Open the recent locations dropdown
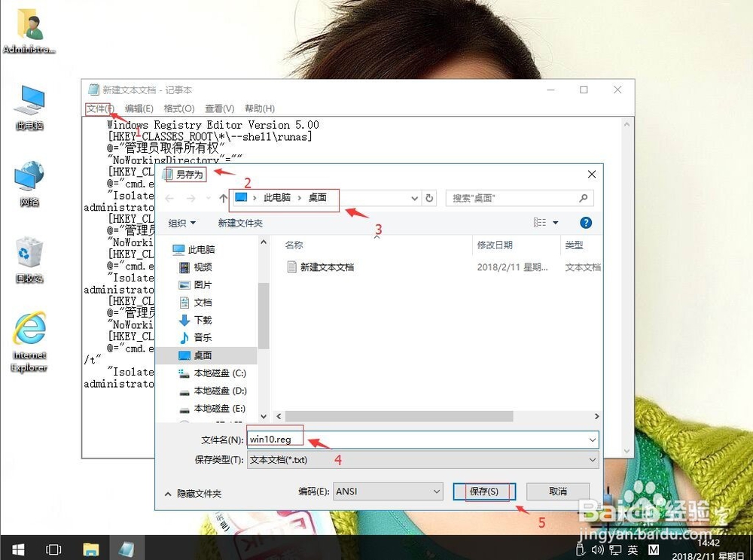This screenshot has height=560, width=753. [x=208, y=198]
